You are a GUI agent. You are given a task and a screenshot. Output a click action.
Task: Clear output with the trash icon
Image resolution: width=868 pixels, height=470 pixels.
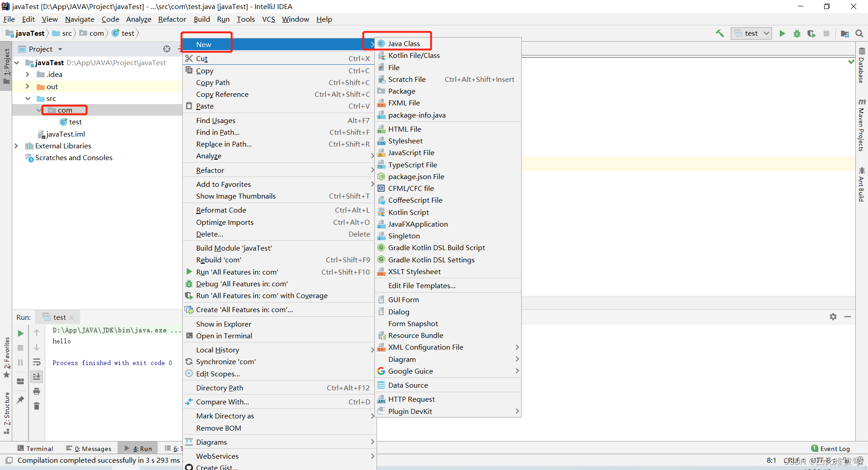click(37, 406)
